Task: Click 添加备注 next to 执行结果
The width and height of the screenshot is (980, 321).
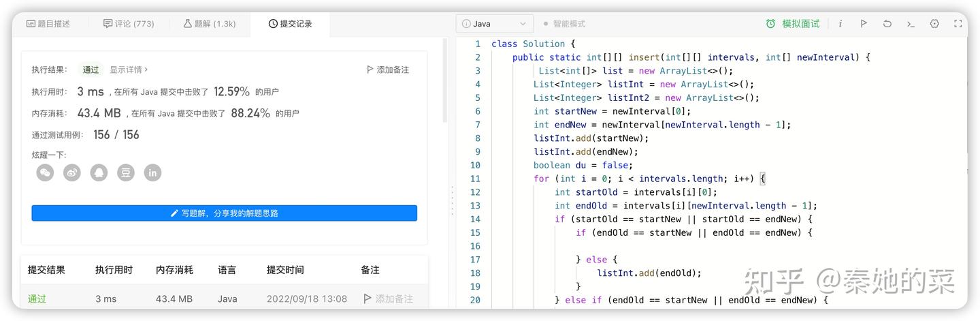Action: point(388,70)
